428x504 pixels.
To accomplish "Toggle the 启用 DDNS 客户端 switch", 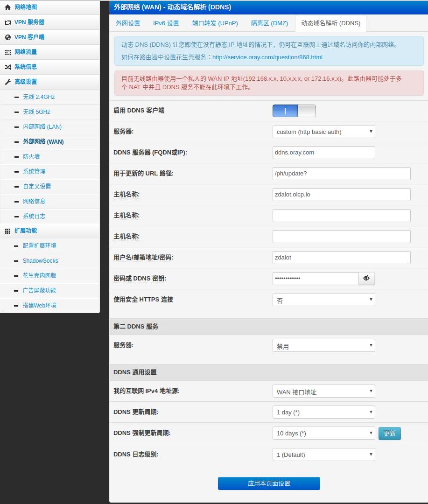I will [294, 111].
